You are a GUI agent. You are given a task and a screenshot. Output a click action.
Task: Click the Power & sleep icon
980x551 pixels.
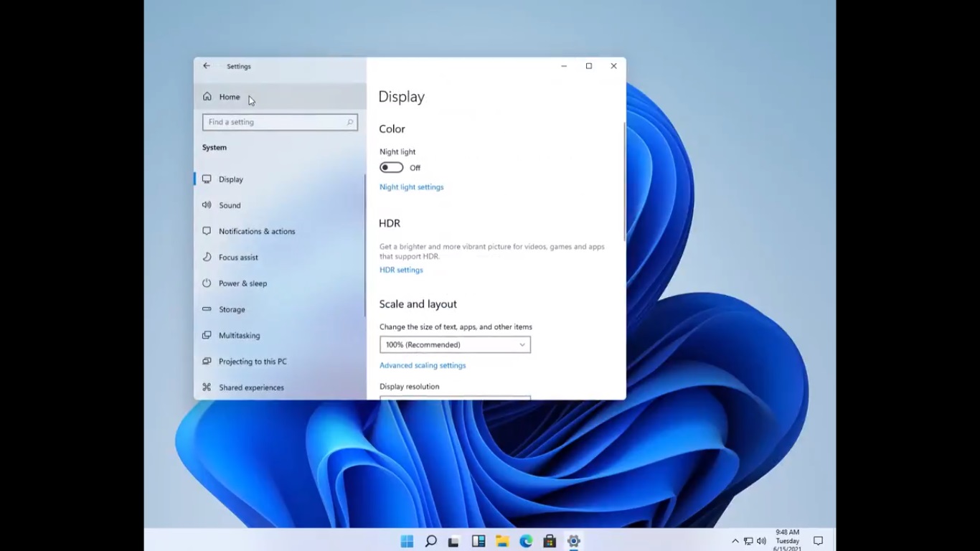point(207,283)
